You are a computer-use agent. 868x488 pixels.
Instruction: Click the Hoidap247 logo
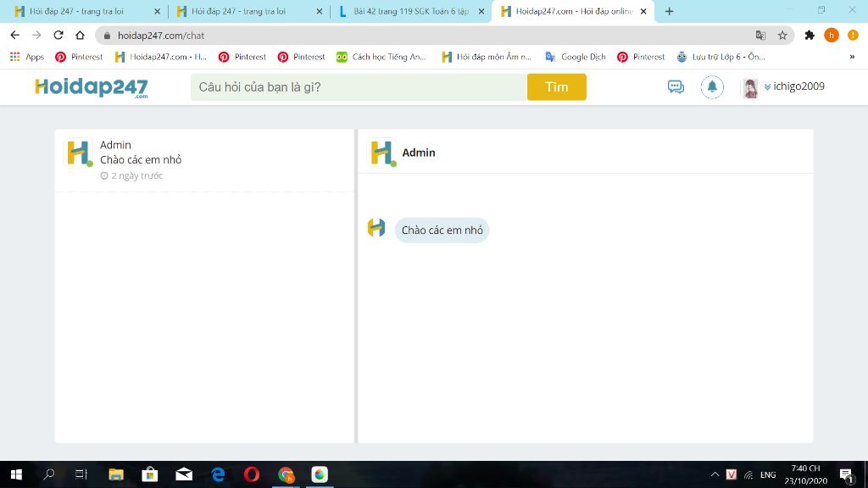point(92,87)
